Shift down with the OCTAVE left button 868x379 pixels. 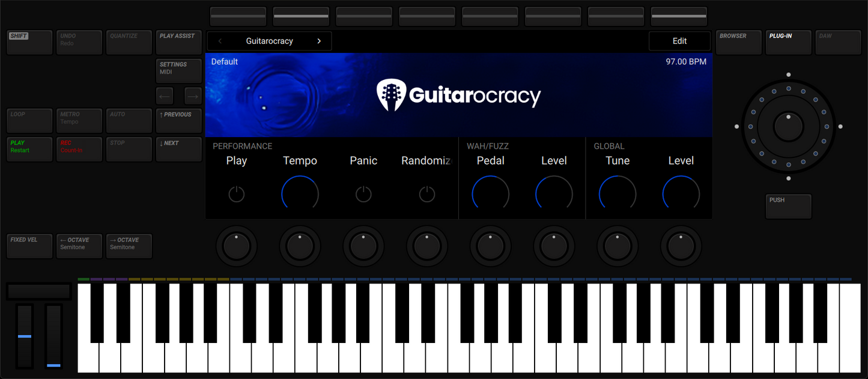(79, 246)
